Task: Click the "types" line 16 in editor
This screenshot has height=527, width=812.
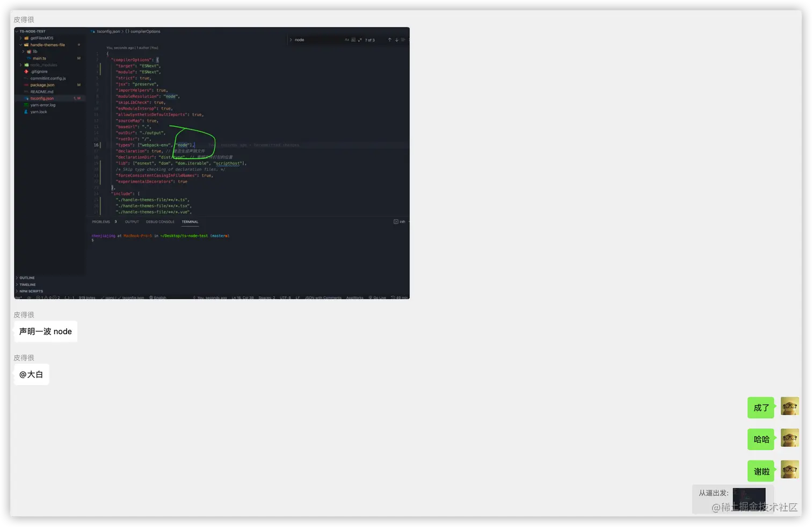Action: tap(155, 145)
